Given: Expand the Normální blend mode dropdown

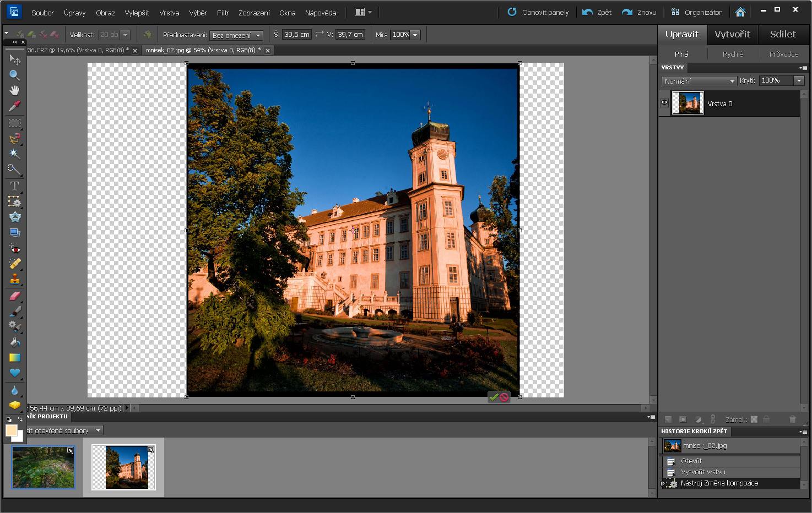Looking at the screenshot, I should tap(699, 81).
